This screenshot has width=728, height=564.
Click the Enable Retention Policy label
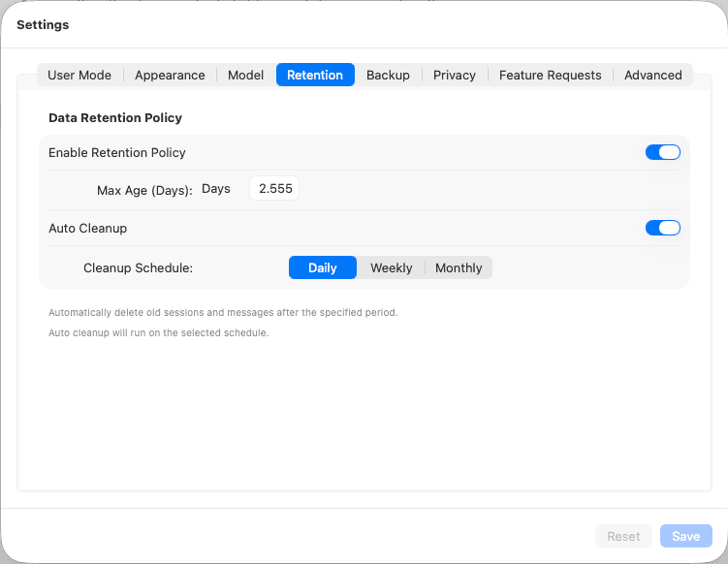(x=117, y=153)
